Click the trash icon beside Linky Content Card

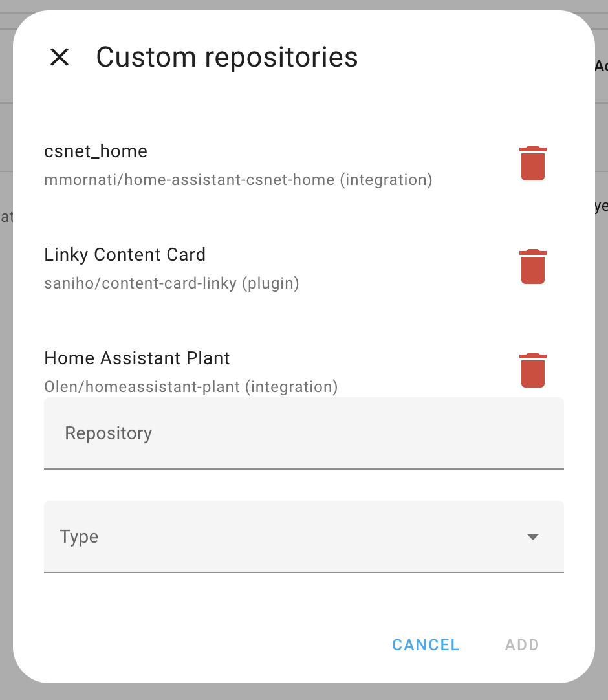coord(532,267)
